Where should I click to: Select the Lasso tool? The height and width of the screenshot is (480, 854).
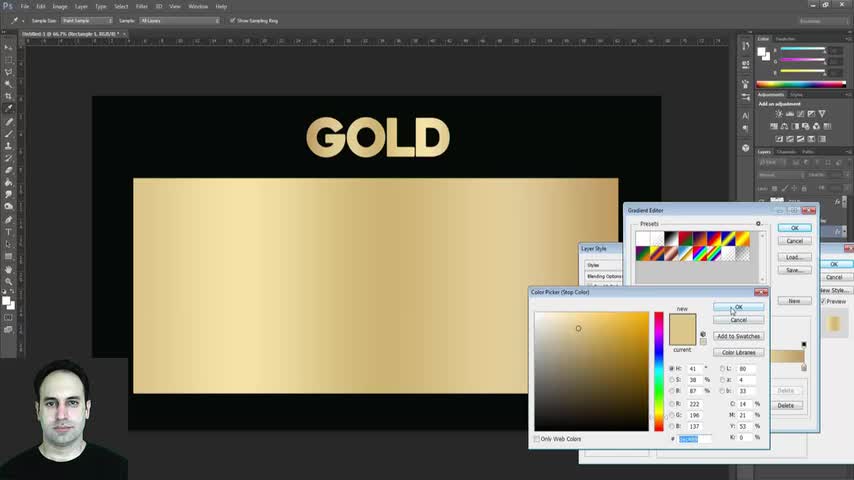coord(8,72)
